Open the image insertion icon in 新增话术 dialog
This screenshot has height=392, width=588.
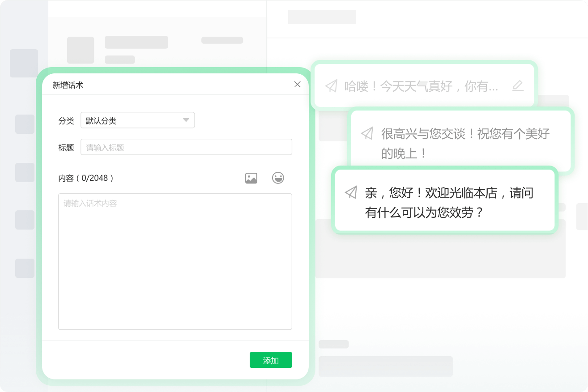click(x=251, y=178)
